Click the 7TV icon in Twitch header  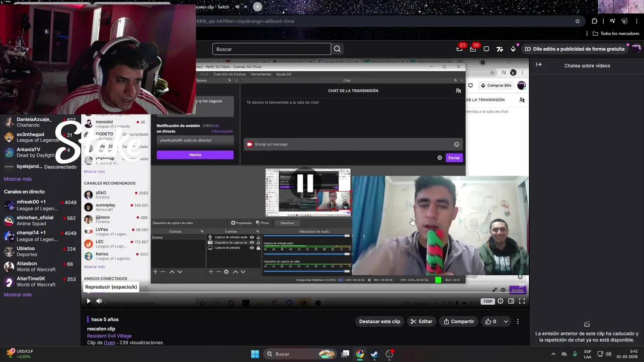click(500, 49)
